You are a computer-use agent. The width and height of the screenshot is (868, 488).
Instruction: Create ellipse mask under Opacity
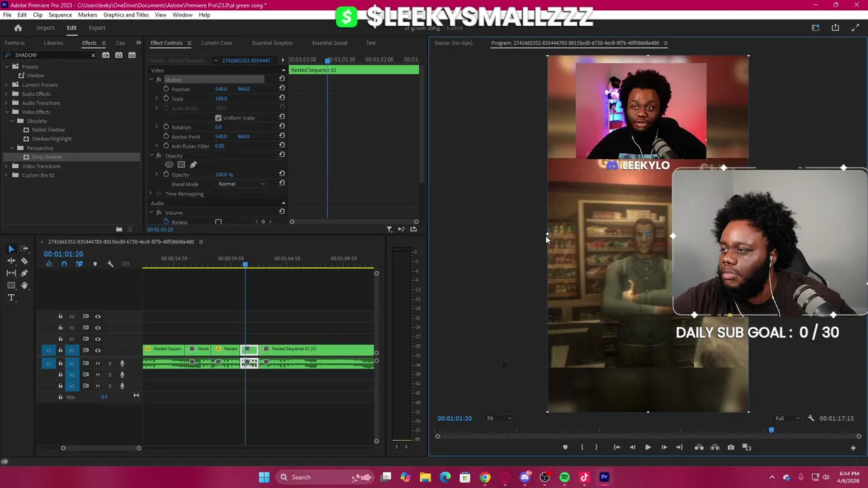tap(169, 165)
